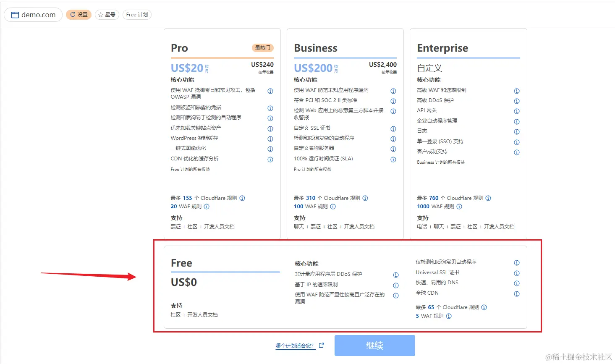Click the info icon beside "100% 运行时间保证 (SLA)"
615x364 pixels.
point(393,160)
